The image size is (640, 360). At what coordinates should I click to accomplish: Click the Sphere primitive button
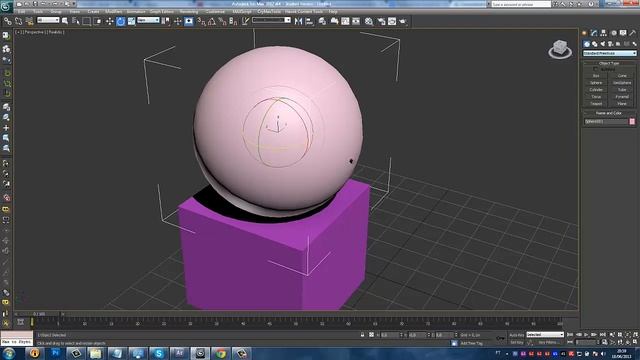pos(596,83)
